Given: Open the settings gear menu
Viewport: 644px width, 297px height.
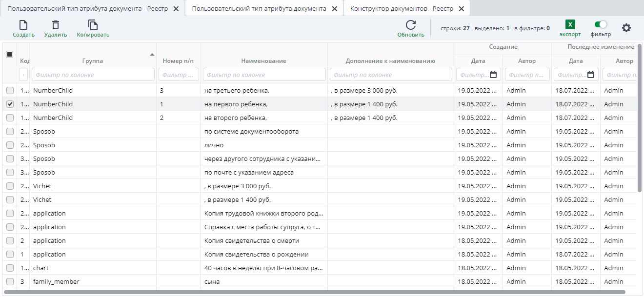Looking at the screenshot, I should pos(626,28).
